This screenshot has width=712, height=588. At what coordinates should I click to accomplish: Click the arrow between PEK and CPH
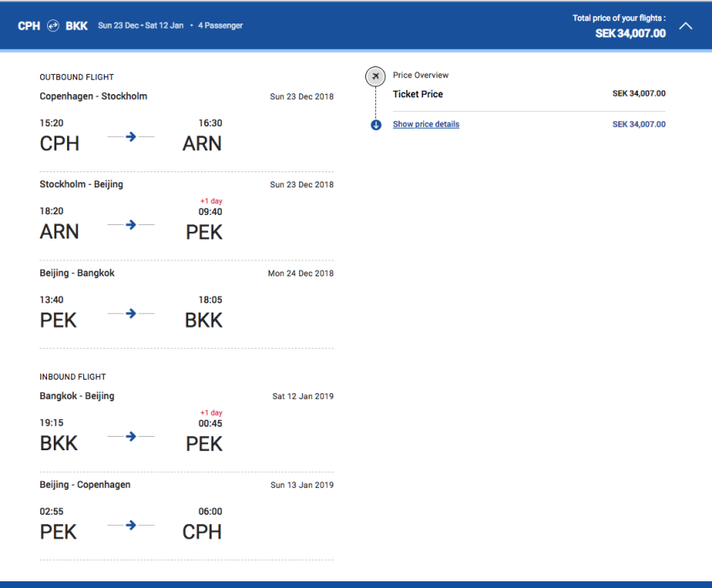(x=131, y=525)
